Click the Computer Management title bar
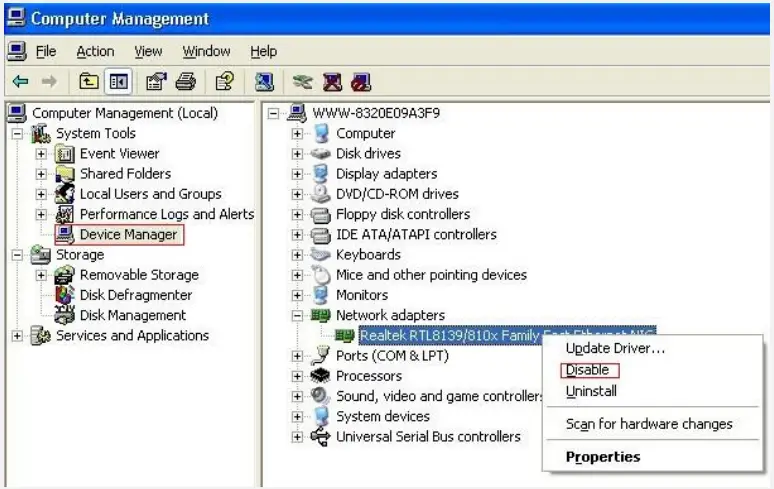Viewport: 774px width, 489px height. point(387,19)
